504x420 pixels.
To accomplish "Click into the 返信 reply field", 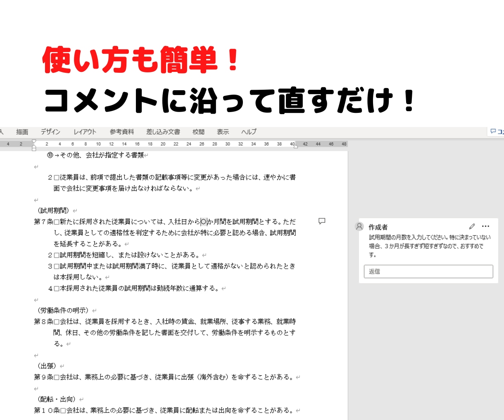I will click(428, 272).
